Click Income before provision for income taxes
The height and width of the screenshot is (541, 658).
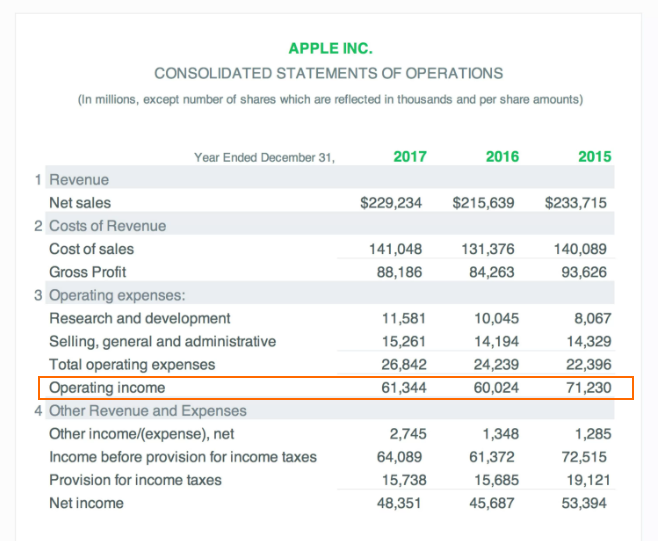(183, 457)
